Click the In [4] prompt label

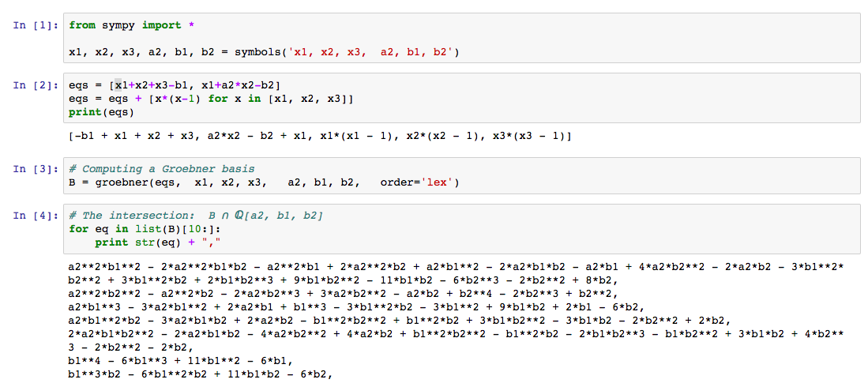[x=36, y=216]
